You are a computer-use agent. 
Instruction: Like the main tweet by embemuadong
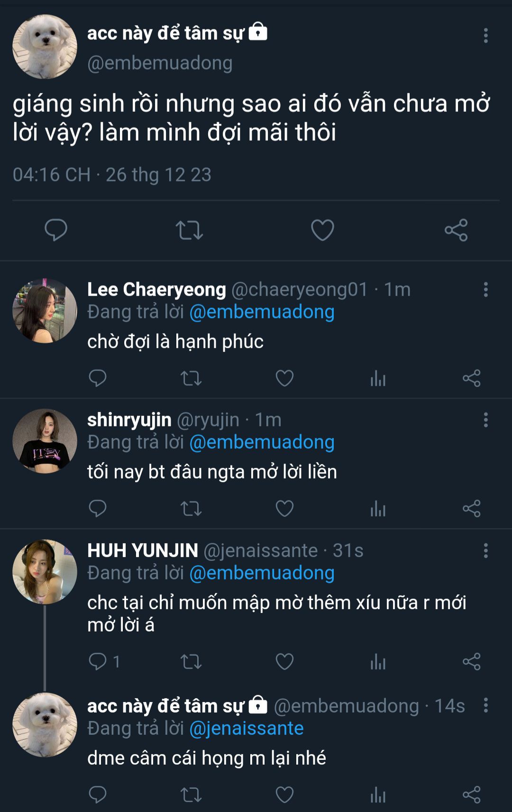pyautogui.click(x=322, y=230)
